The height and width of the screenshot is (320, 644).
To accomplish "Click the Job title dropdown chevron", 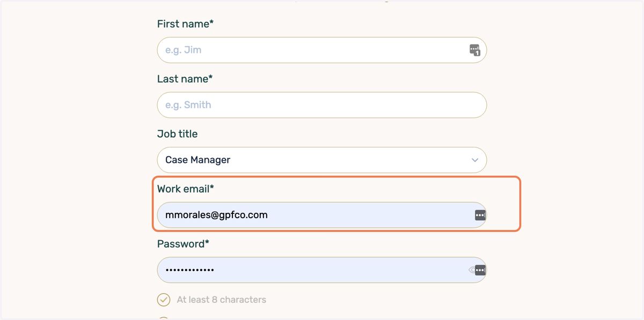I will click(475, 160).
